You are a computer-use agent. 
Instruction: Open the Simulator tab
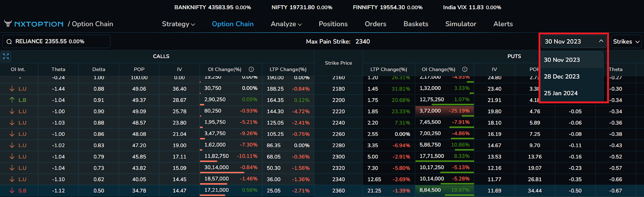coord(460,24)
